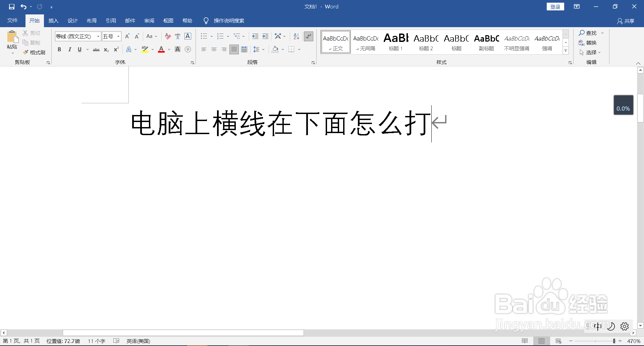This screenshot has height=346, width=644.
Task: Open the 文件 menu
Action: pyautogui.click(x=12, y=20)
